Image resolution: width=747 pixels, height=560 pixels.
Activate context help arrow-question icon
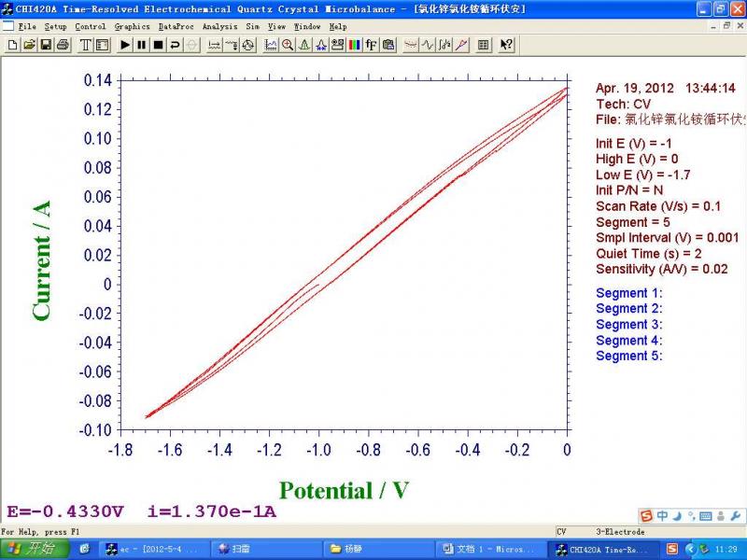[x=506, y=45]
